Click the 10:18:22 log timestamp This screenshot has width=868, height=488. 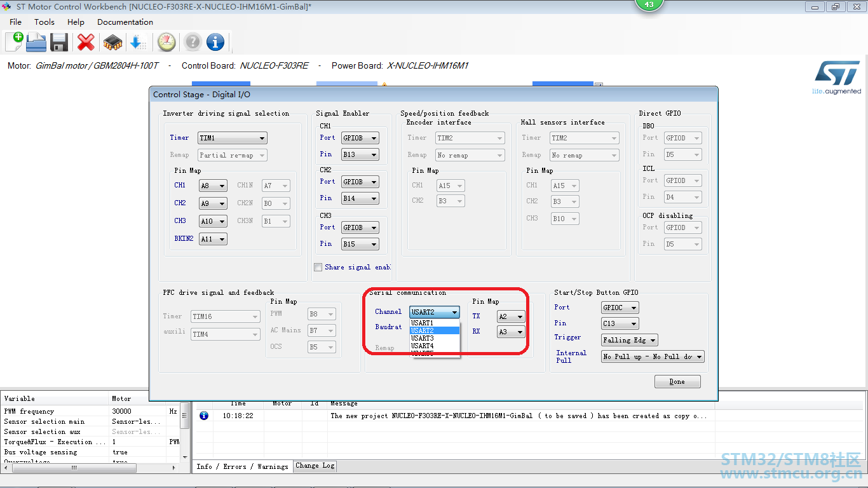click(x=238, y=416)
